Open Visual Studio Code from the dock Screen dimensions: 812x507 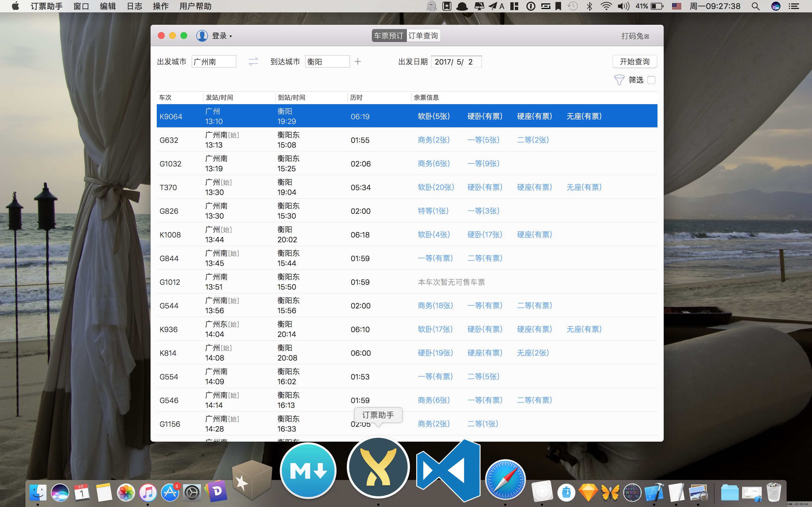point(448,470)
